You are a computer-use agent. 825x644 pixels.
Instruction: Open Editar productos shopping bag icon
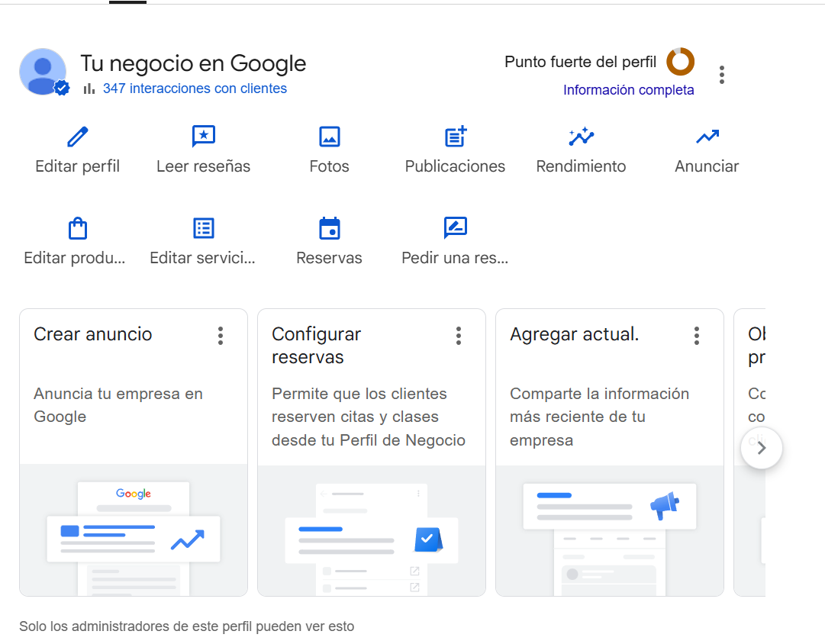tap(78, 229)
